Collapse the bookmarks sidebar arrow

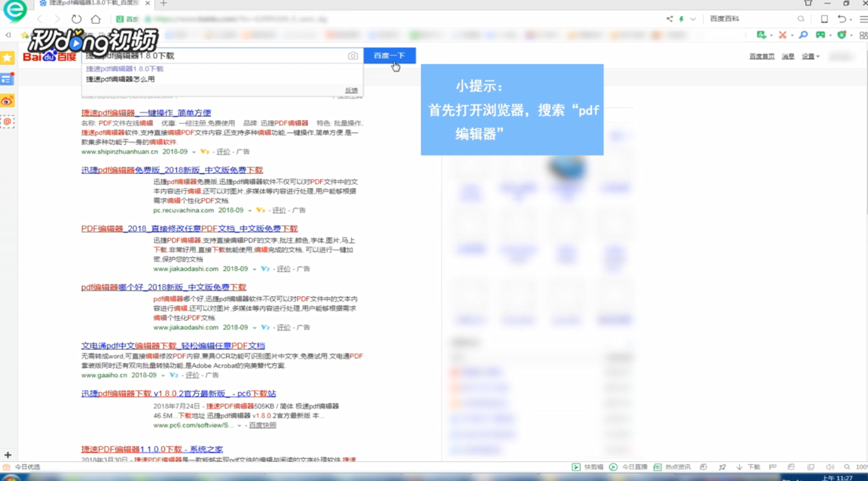pos(8,35)
